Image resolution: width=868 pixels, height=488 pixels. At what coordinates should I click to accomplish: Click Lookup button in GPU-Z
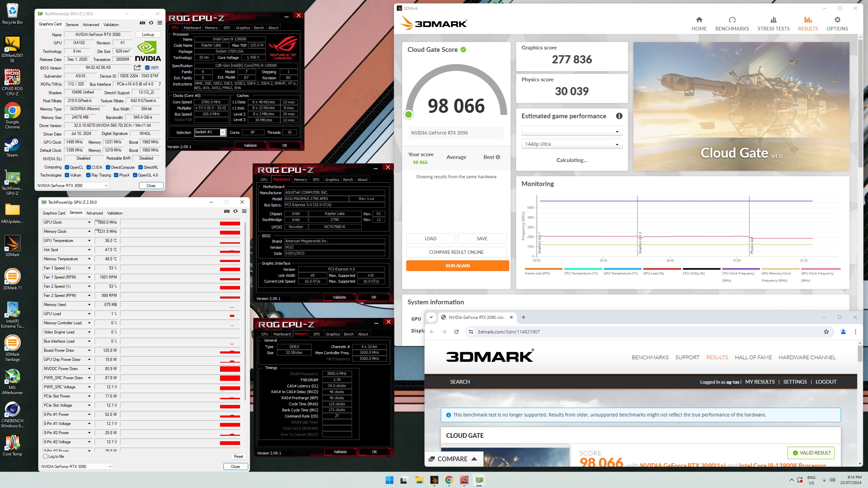pos(148,34)
